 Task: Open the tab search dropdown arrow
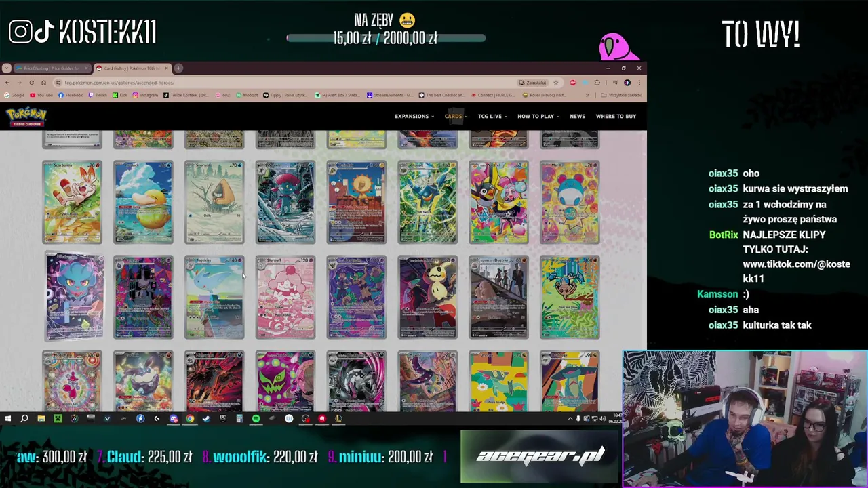tap(6, 68)
